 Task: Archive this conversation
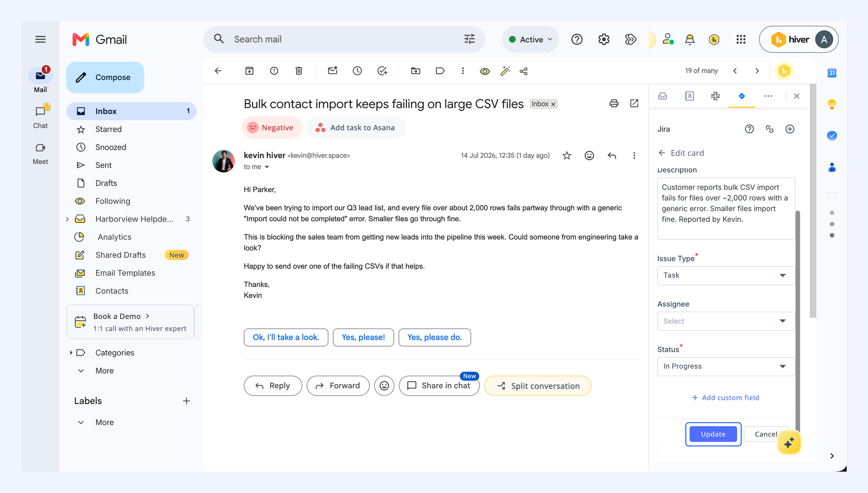pos(249,71)
